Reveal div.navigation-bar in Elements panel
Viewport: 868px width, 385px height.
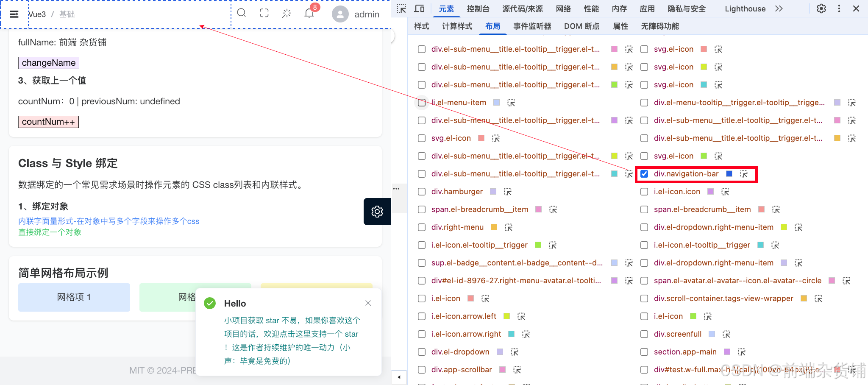(x=744, y=174)
